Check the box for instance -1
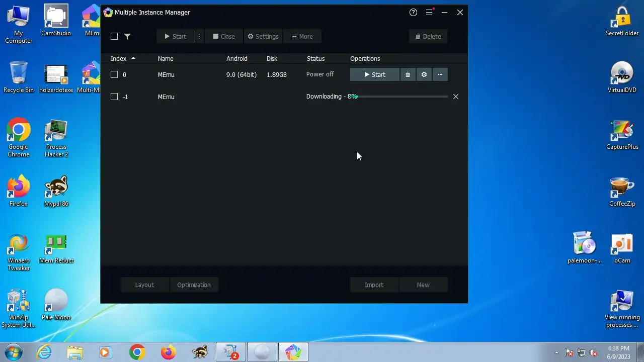 click(114, 97)
